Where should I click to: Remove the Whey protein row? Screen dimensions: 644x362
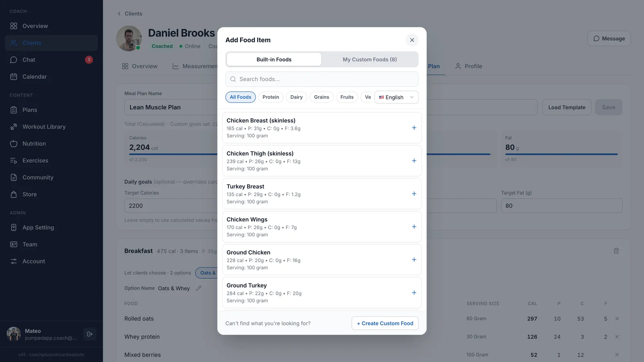point(617,337)
